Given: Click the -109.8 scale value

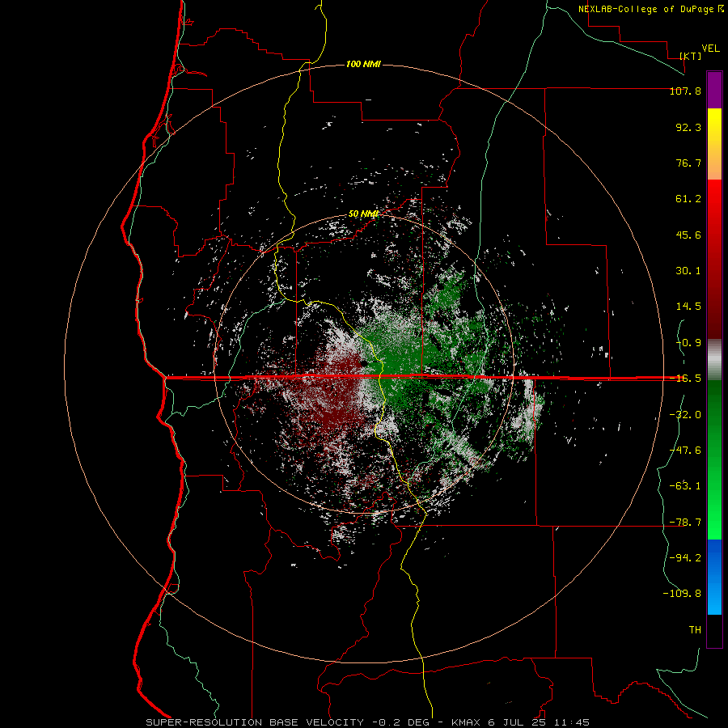Looking at the screenshot, I should pyautogui.click(x=682, y=594).
